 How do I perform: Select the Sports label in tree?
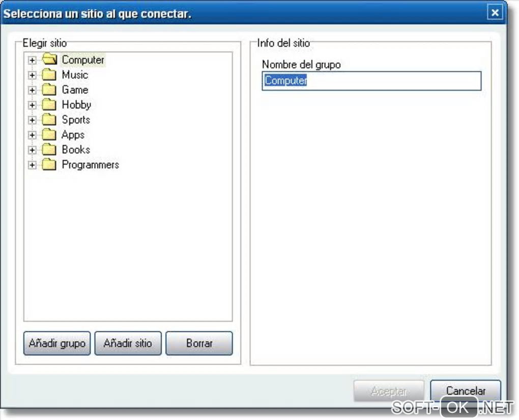click(x=76, y=120)
